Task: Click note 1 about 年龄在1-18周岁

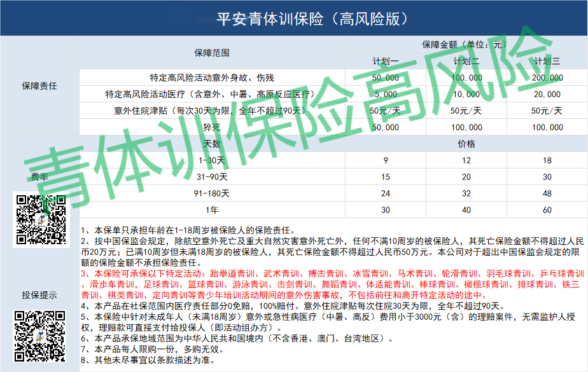Action: [x=190, y=230]
